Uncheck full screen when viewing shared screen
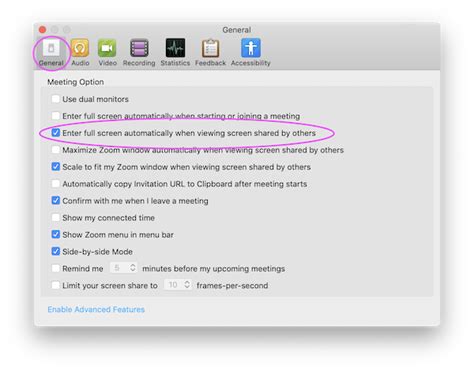 point(56,133)
